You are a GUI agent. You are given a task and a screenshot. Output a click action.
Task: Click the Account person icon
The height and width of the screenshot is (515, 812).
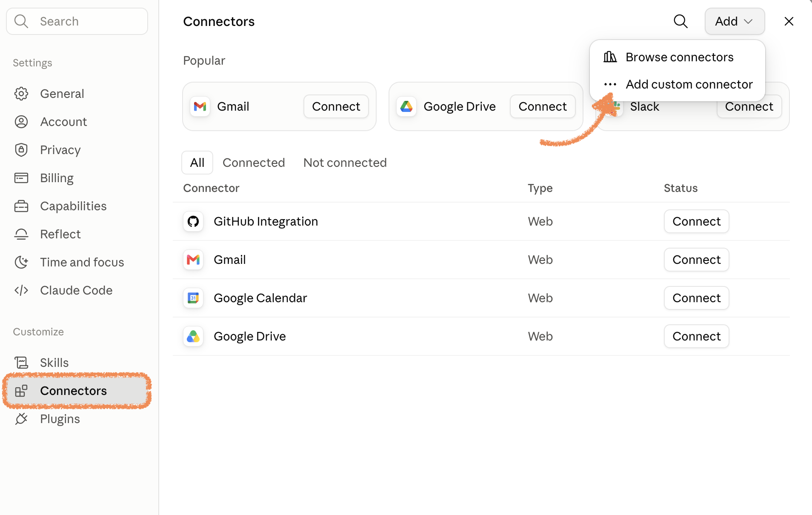coord(21,122)
